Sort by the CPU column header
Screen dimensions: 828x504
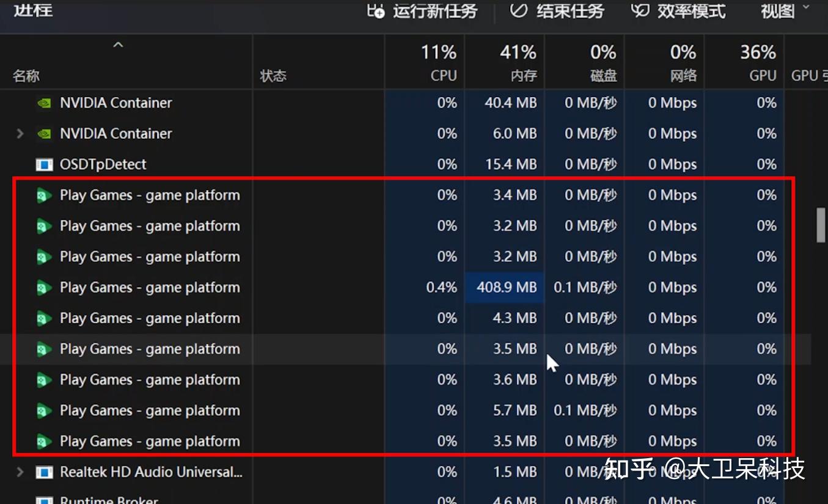click(425, 62)
